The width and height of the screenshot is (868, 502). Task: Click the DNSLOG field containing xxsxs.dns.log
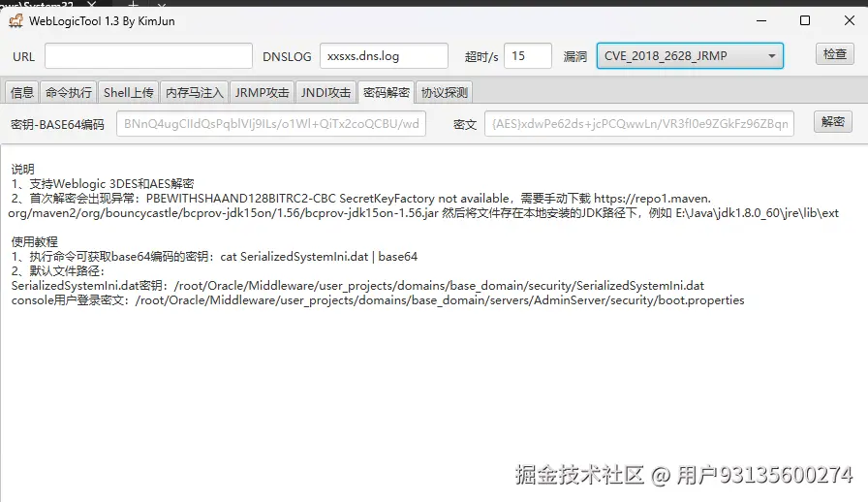click(x=384, y=56)
